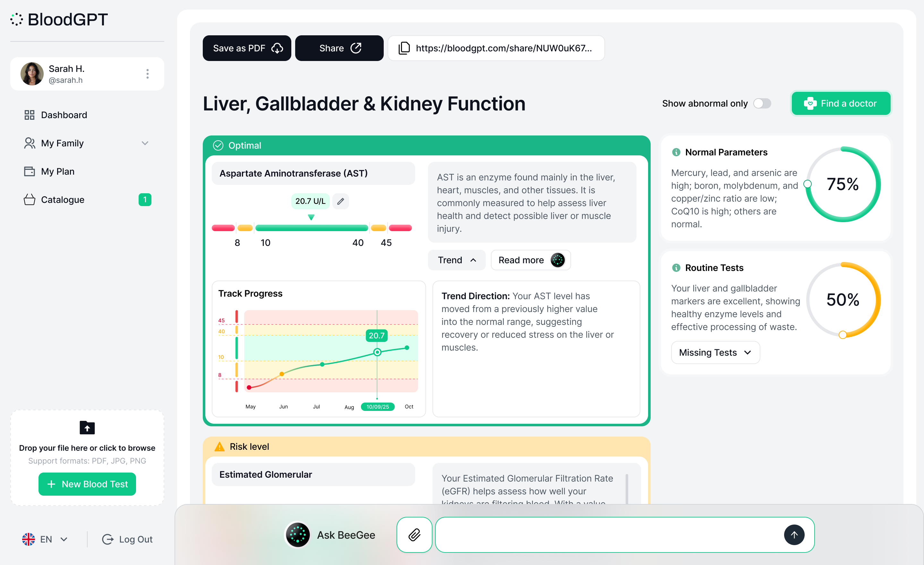The height and width of the screenshot is (565, 924).
Task: Click the BeeGee avatar icon next to Ask BeeGee
Action: [298, 535]
